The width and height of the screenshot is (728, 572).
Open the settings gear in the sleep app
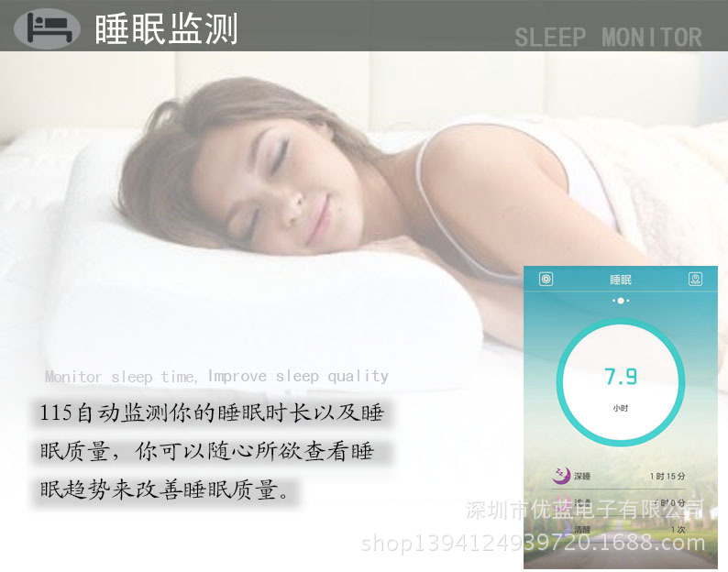[546, 279]
